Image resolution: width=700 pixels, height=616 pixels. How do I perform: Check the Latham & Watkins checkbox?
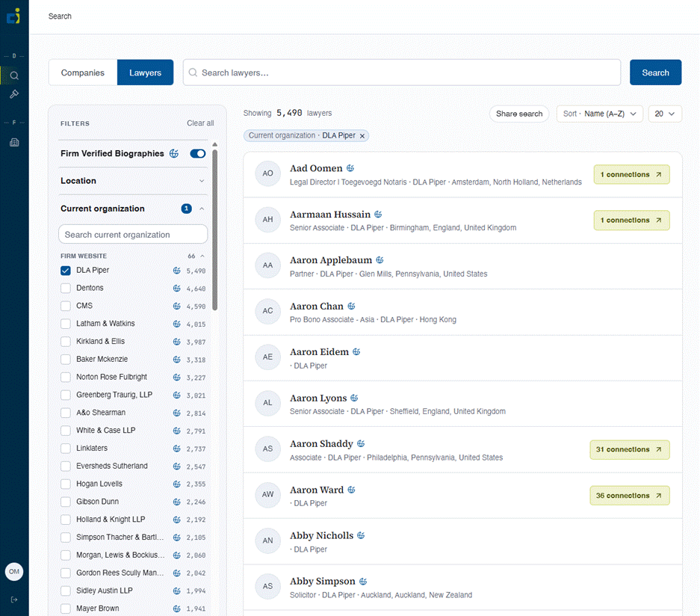(66, 324)
